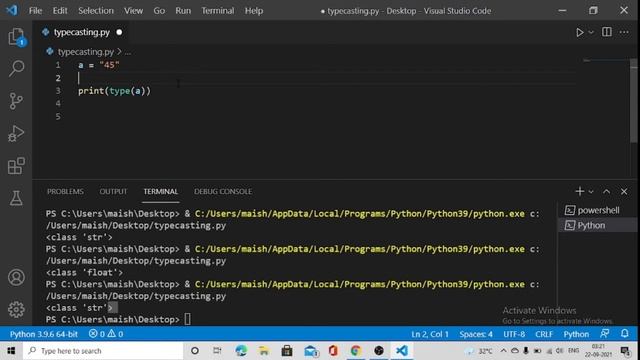The height and width of the screenshot is (360, 640).
Task: Switch to the DEBUG CONSOLE tab
Action: 223,191
